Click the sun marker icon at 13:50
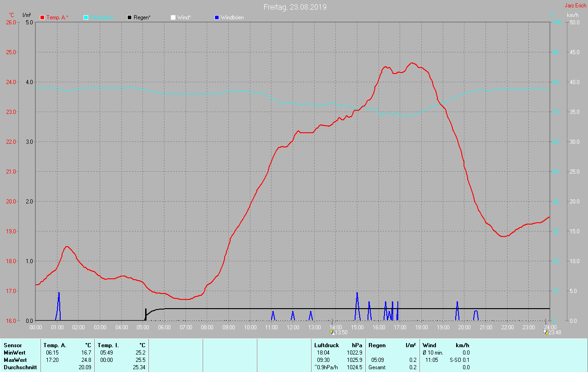588x372 pixels. (x=333, y=332)
